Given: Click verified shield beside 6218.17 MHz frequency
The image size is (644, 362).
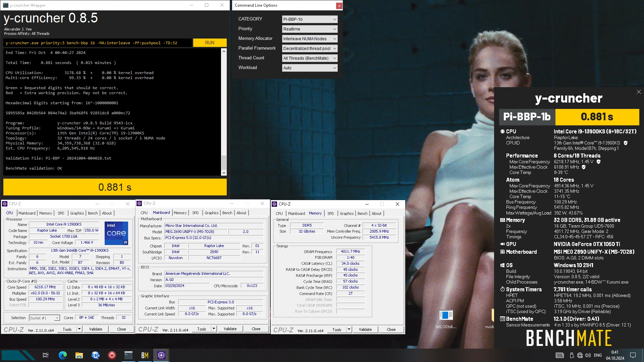Looking at the screenshot, I should pyautogui.click(x=599, y=162).
